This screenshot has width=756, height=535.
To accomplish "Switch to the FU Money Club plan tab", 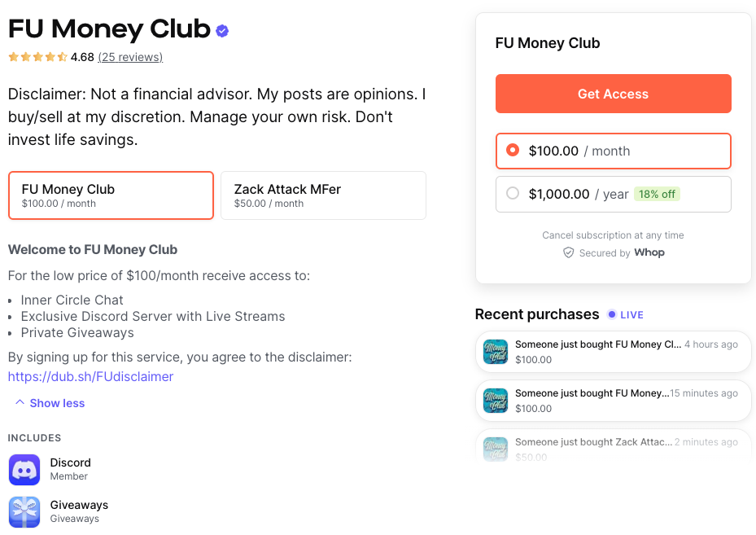I will click(x=111, y=195).
